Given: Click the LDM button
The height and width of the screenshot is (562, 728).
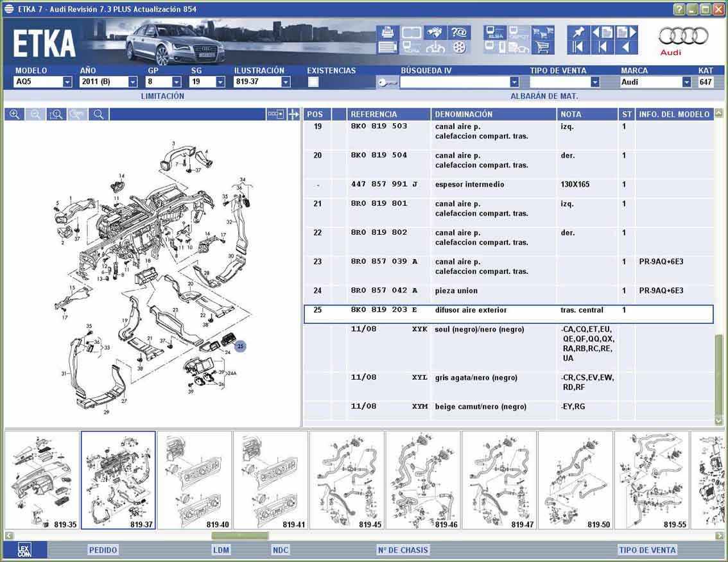Looking at the screenshot, I should tap(221, 550).
